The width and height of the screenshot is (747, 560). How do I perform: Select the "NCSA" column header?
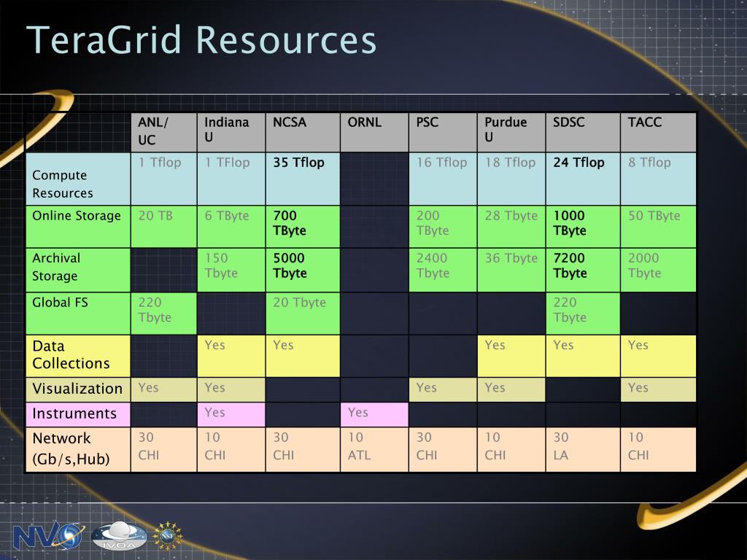(303, 133)
